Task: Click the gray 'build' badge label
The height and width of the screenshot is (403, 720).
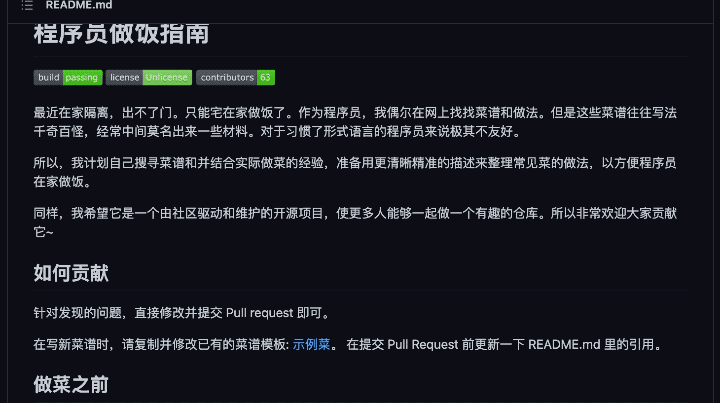Action: point(48,78)
